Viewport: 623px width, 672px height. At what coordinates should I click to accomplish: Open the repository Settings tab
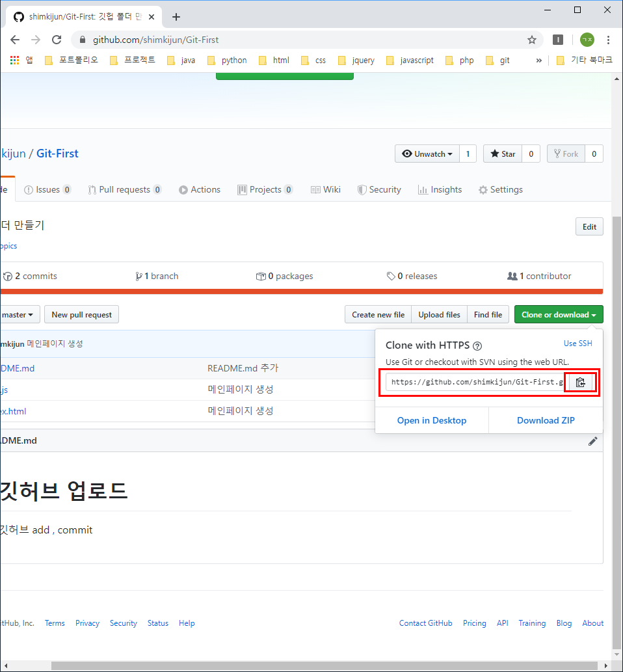pos(501,190)
